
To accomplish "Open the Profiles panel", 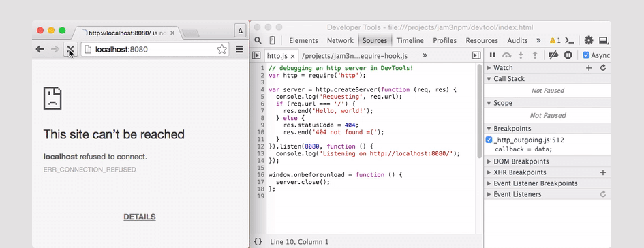I will [444, 40].
